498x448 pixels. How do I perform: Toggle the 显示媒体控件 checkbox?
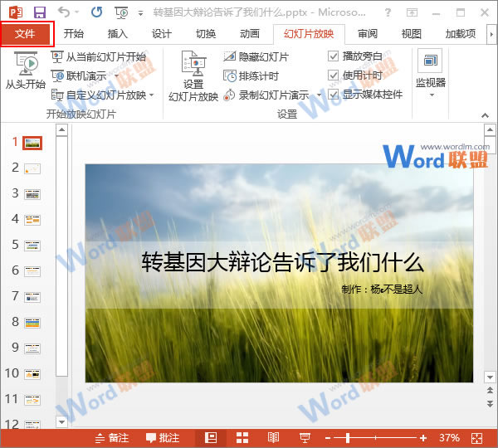tap(333, 95)
